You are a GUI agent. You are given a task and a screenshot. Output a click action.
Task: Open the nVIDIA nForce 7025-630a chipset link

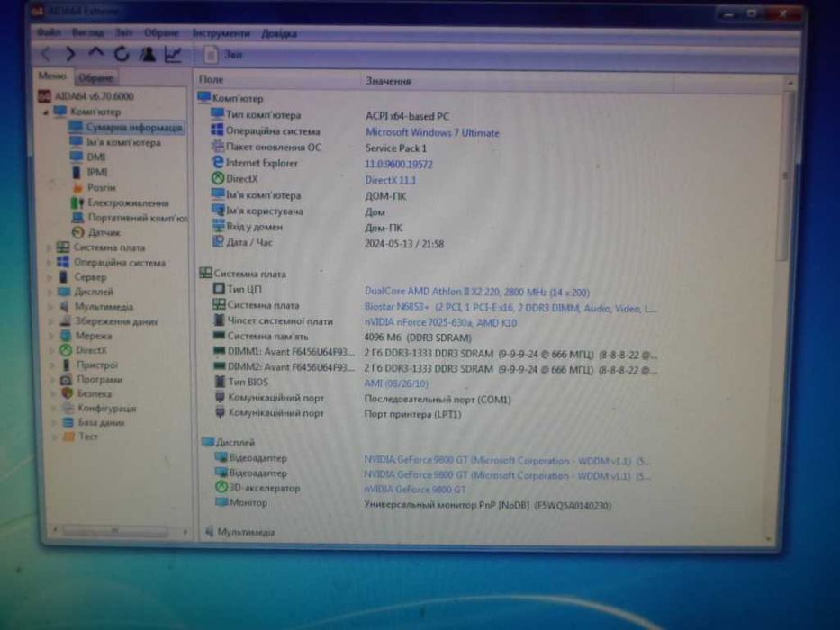coord(440,322)
